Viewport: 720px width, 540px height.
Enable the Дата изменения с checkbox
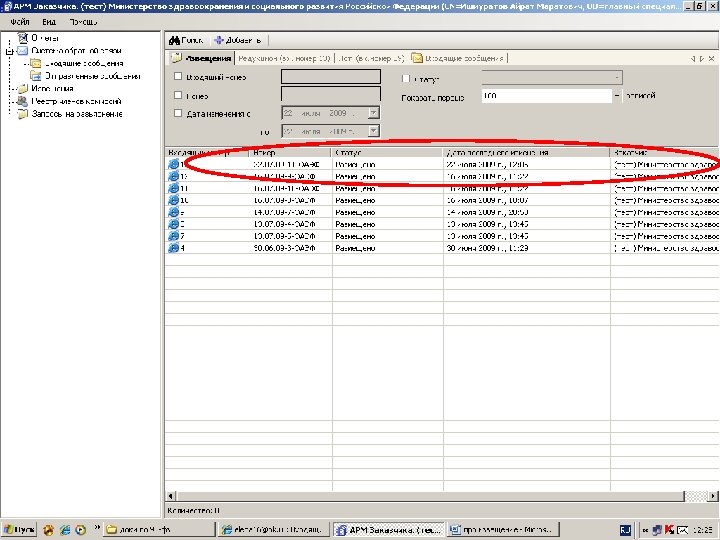(x=178, y=113)
